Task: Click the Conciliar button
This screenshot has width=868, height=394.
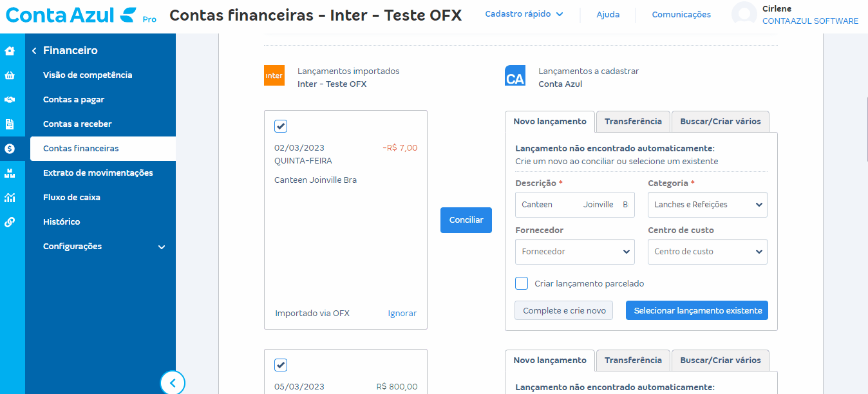Action: (x=466, y=220)
